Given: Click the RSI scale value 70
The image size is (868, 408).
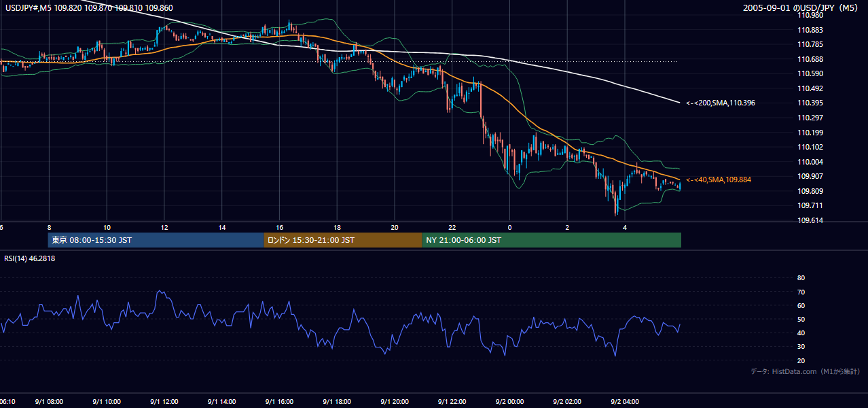Looking at the screenshot, I should click(x=801, y=292).
